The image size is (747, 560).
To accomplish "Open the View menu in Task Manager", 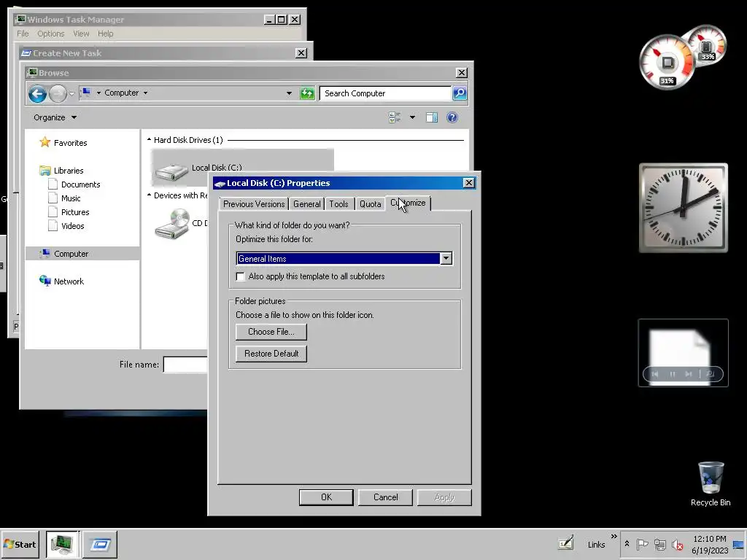I will (x=81, y=34).
